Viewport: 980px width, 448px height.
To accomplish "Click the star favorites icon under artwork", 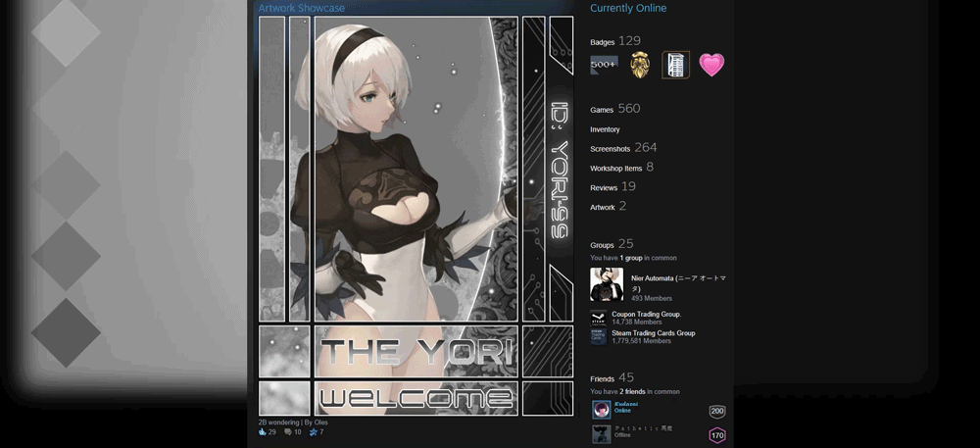I will click(314, 431).
